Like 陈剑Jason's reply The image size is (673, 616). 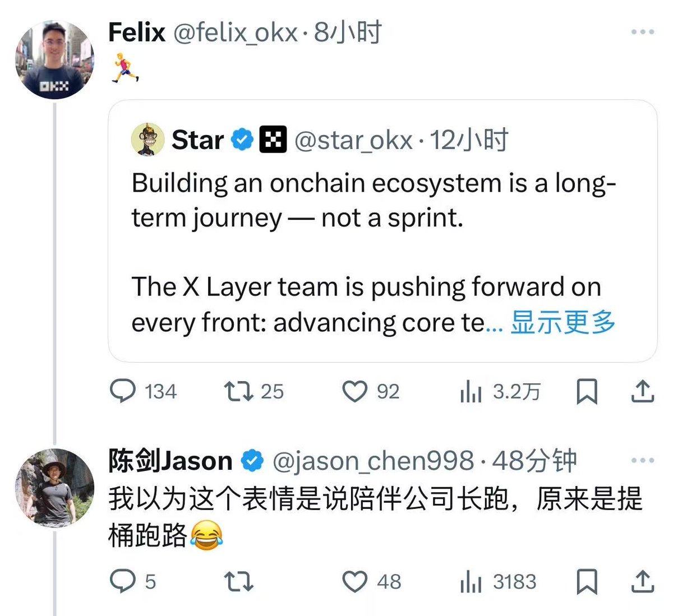pyautogui.click(x=354, y=581)
